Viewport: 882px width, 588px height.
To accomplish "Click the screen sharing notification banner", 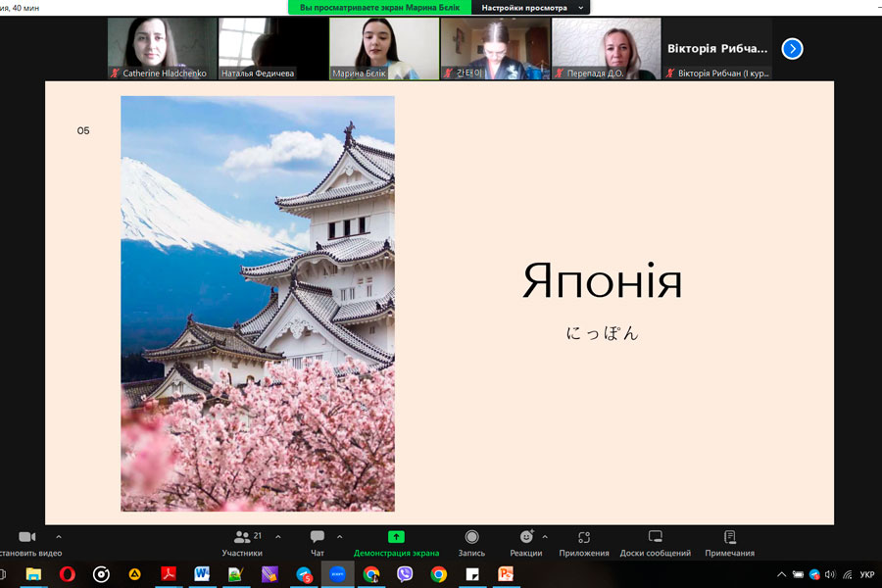I will tap(380, 8).
